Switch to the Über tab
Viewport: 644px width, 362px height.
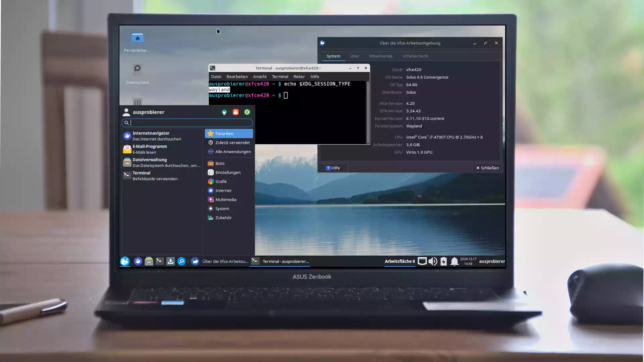tap(355, 56)
